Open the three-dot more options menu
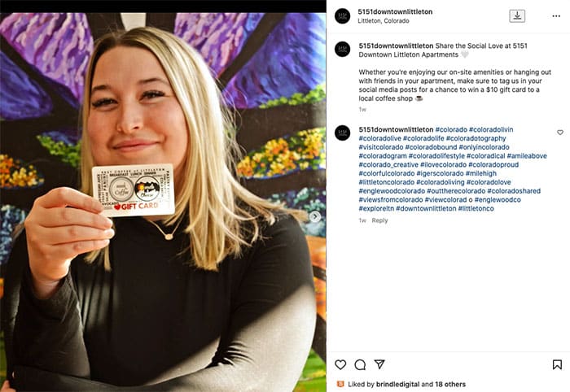The width and height of the screenshot is (570, 392). (556, 16)
